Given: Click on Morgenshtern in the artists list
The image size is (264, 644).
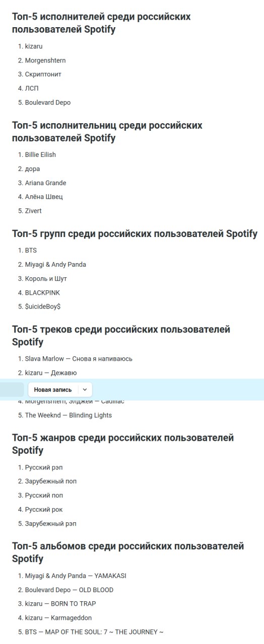Looking at the screenshot, I should click(x=45, y=60).
